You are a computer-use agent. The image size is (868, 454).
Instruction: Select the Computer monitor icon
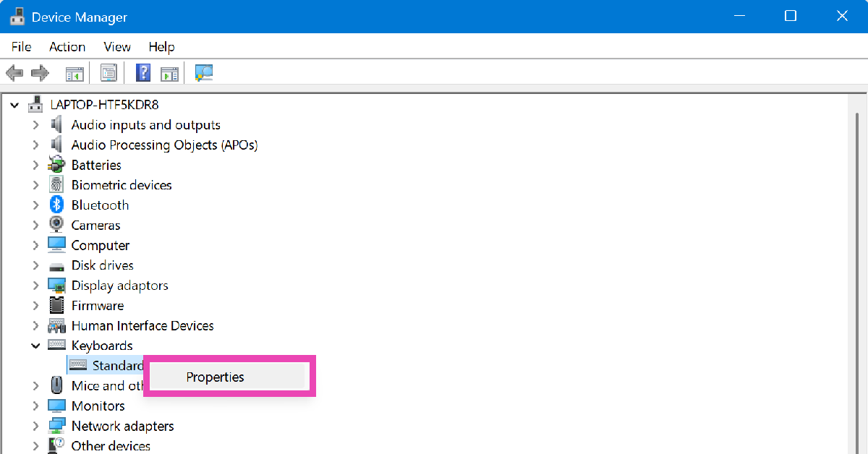pyautogui.click(x=56, y=245)
